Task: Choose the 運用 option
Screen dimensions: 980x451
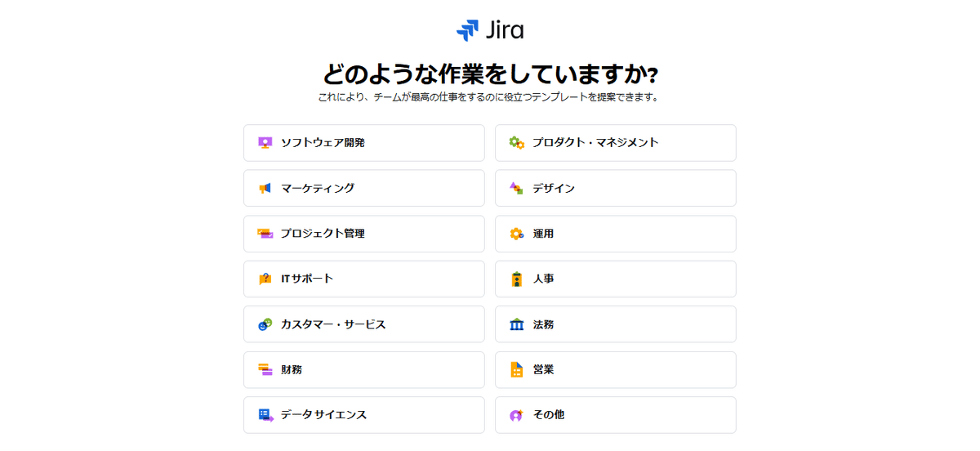Action: pos(616,234)
